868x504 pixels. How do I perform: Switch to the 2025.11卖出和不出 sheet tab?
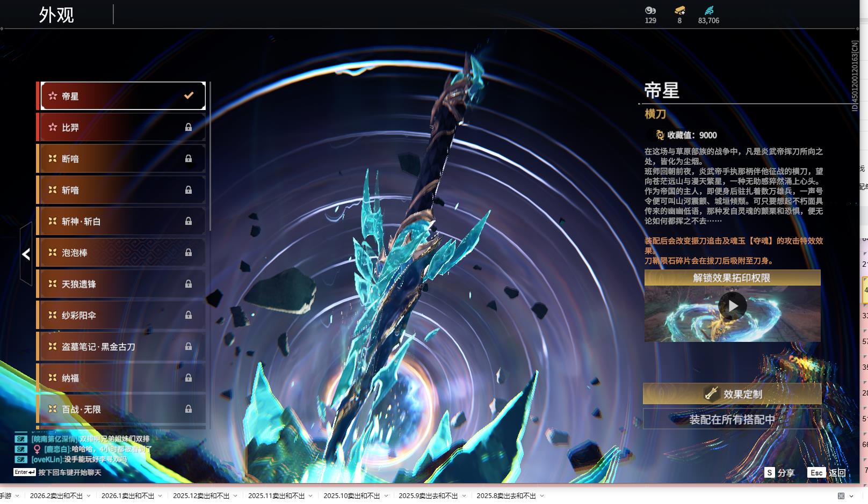[x=276, y=496]
